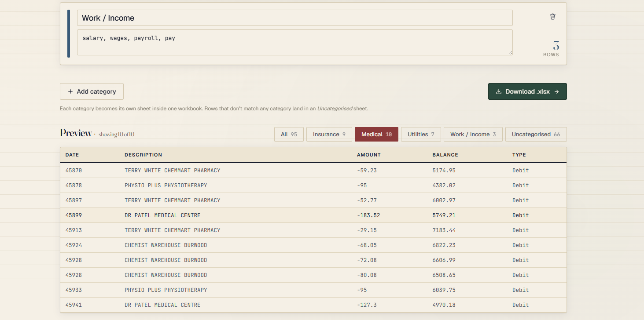Click the balance value 5174.95

pos(444,171)
